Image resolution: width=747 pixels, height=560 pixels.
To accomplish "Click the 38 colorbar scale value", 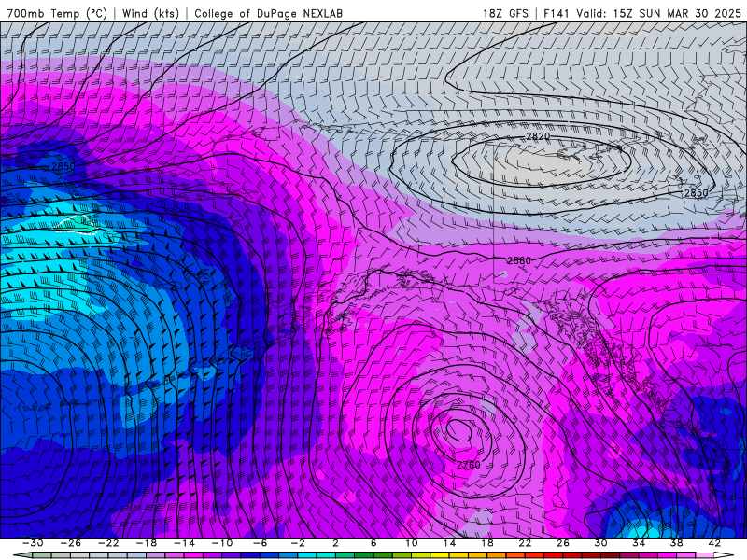I will click(676, 543).
